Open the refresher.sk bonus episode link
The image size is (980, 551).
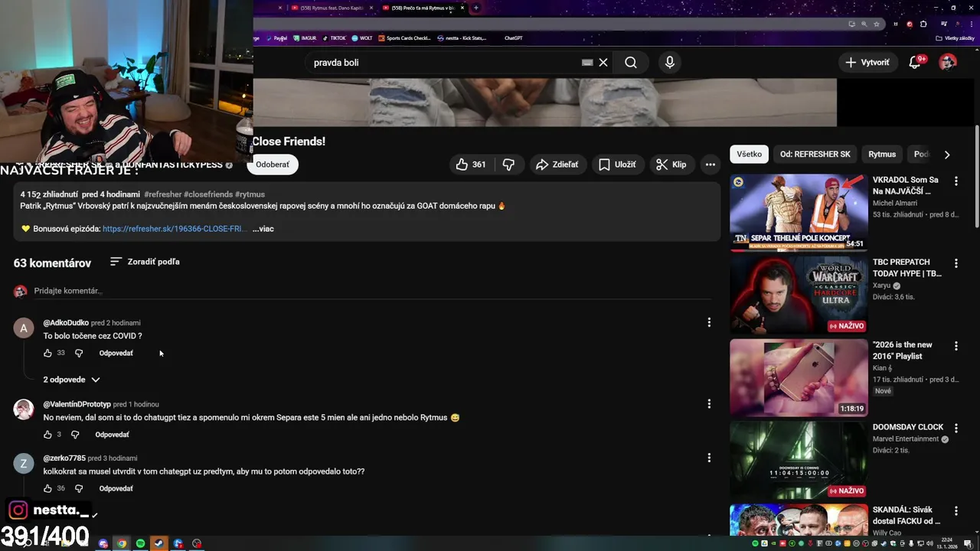coord(173,229)
